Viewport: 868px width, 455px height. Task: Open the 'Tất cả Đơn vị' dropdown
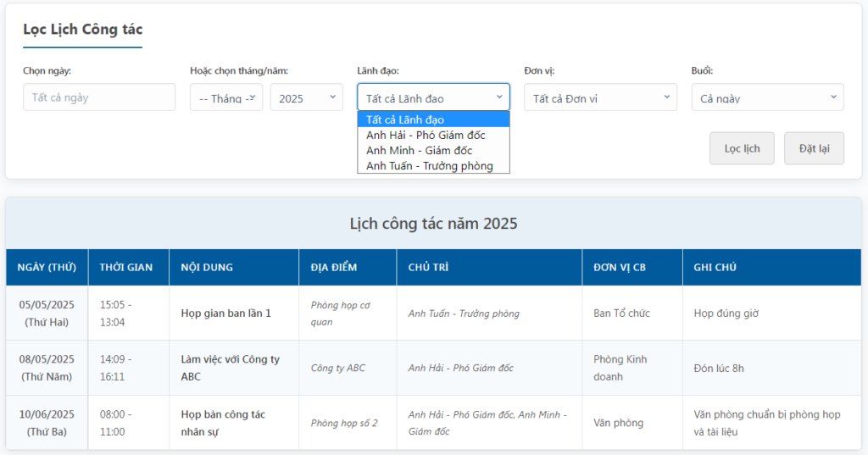tap(601, 97)
